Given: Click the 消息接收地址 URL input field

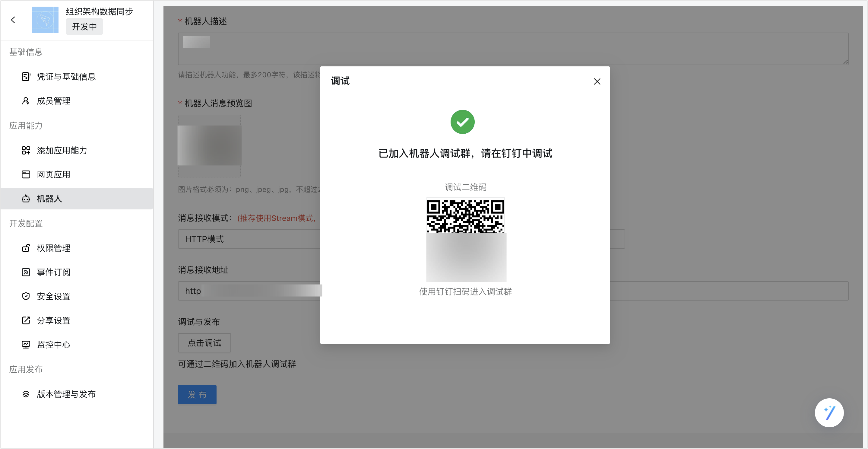Looking at the screenshot, I should (x=513, y=291).
